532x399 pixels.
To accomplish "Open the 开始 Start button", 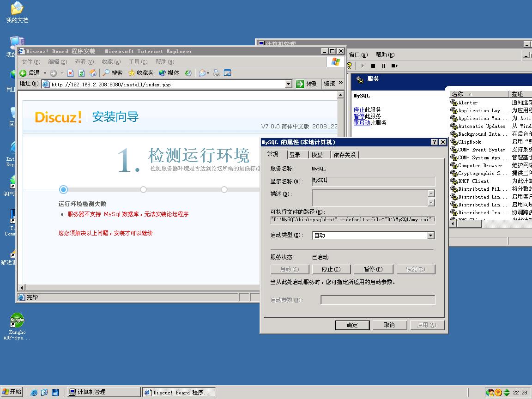I will (12, 392).
